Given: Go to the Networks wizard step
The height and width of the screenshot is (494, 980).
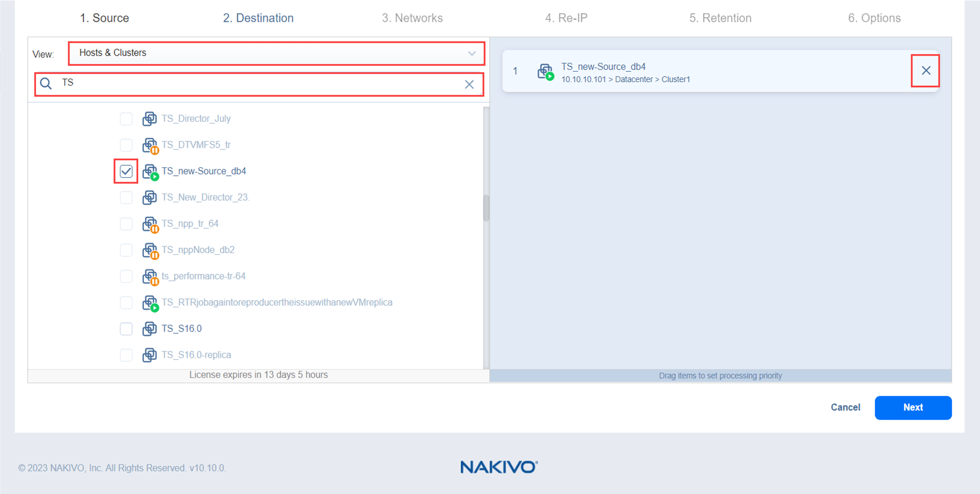Looking at the screenshot, I should click(x=412, y=18).
